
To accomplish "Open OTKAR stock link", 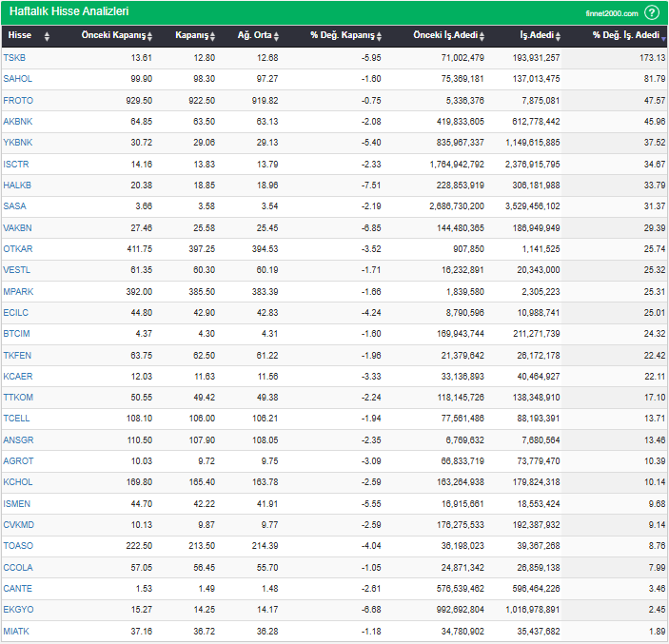I will tap(17, 248).
